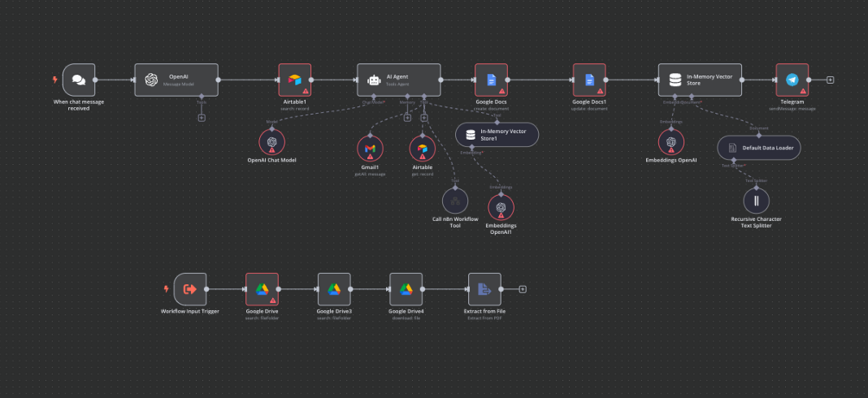Screen dimensions: 868x398
Task: Select the Embeddings OpenAI node
Action: click(671, 142)
